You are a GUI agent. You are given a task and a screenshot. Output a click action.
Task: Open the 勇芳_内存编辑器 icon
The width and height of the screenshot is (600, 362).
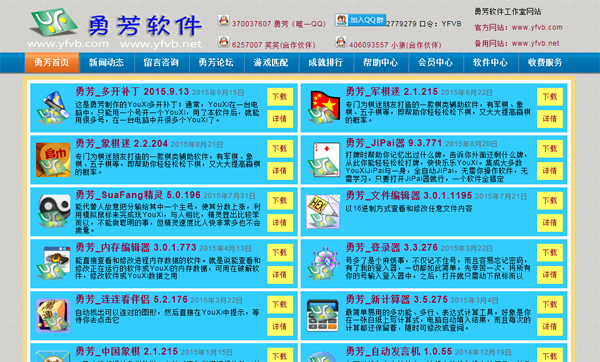pyautogui.click(x=54, y=263)
